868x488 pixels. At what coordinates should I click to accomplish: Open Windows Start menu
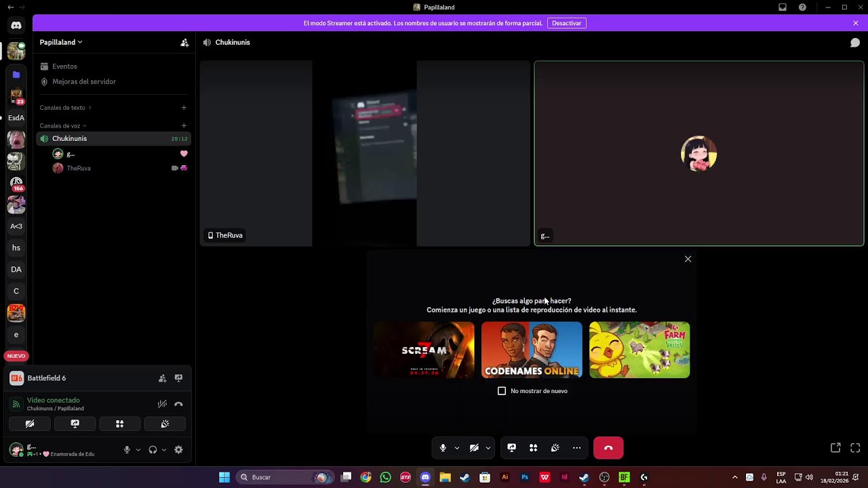pos(224,477)
